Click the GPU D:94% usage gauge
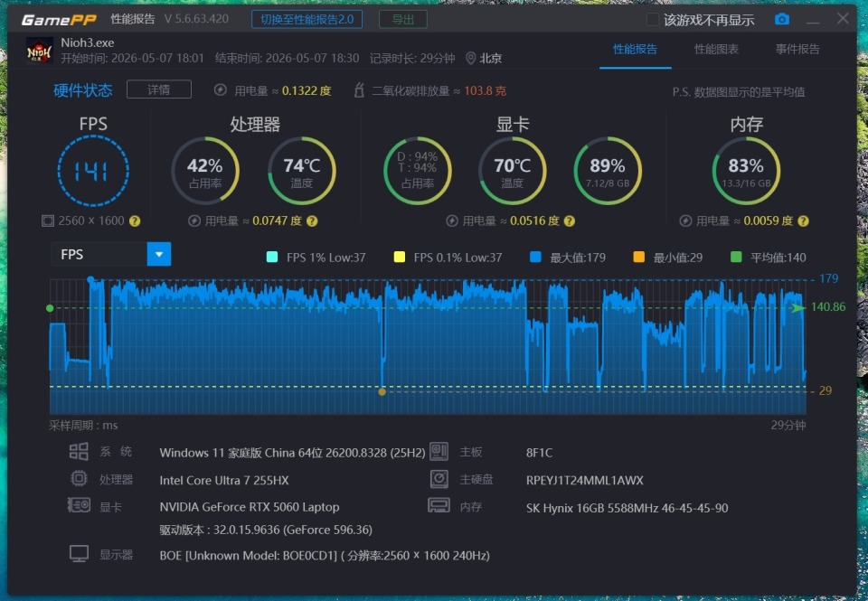Viewport: 868px width, 601px height. point(418,171)
